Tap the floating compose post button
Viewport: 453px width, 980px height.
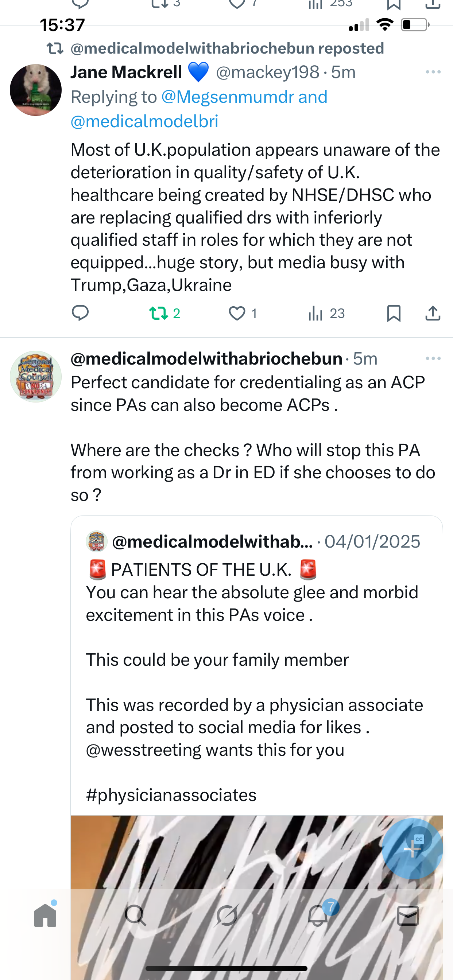(412, 849)
